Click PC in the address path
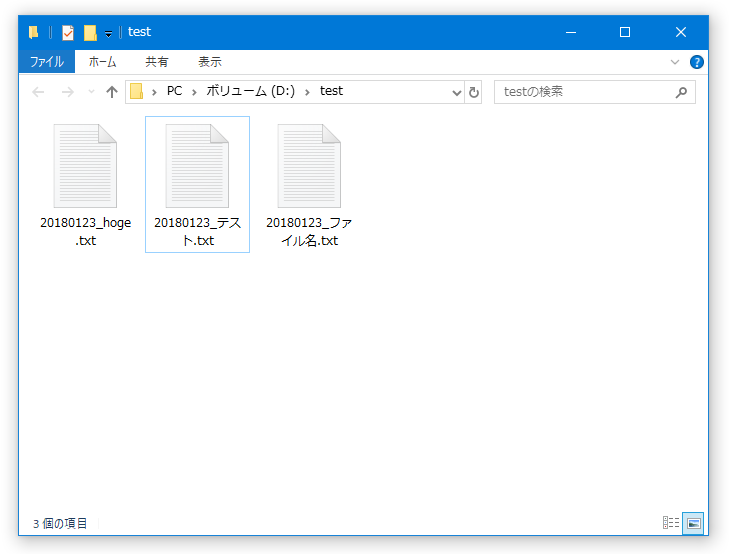 (174, 91)
